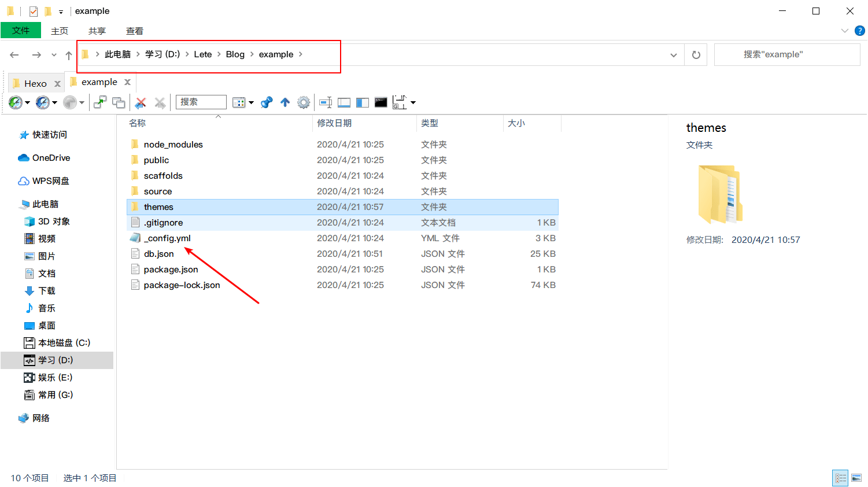Viewport: 868px width, 487px height.
Task: Toggle the split-pane icon with blue left side
Action: click(363, 103)
